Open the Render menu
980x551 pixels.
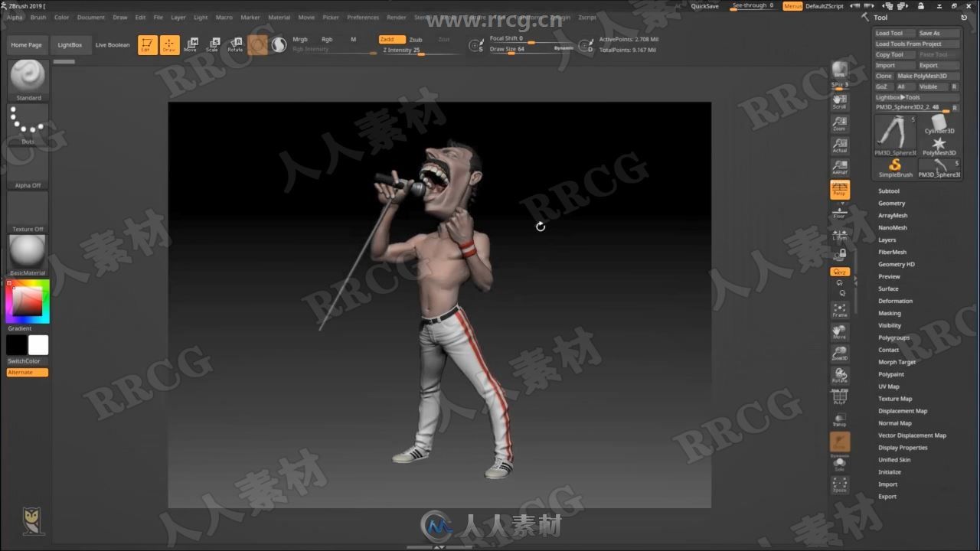click(x=397, y=17)
